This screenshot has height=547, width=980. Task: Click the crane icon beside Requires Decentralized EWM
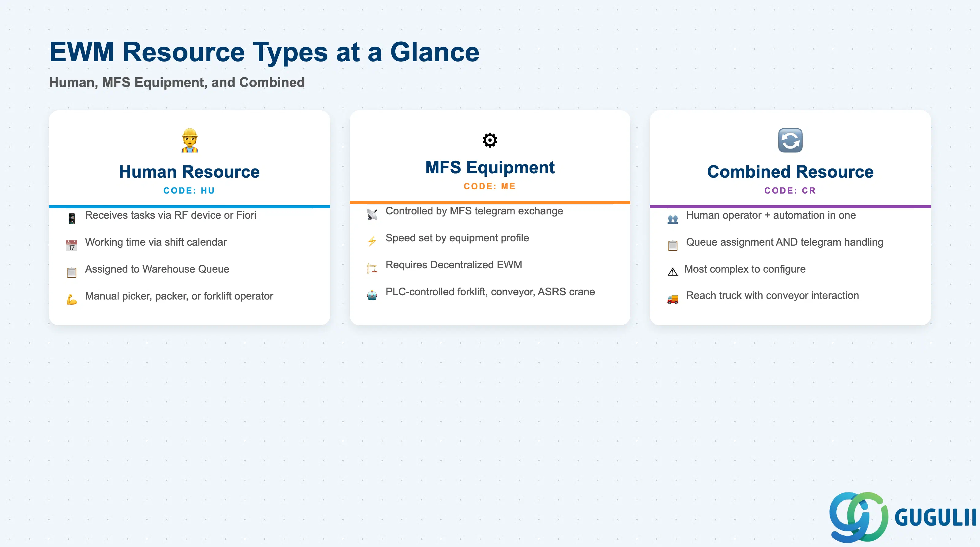[x=372, y=268]
